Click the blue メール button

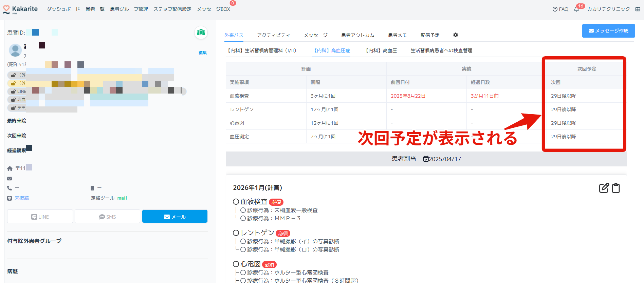(x=174, y=217)
